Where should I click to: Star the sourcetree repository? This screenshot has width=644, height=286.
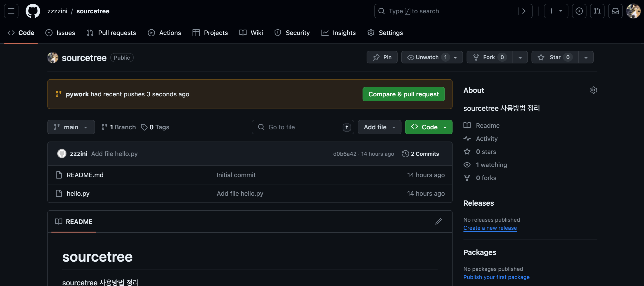click(x=555, y=57)
